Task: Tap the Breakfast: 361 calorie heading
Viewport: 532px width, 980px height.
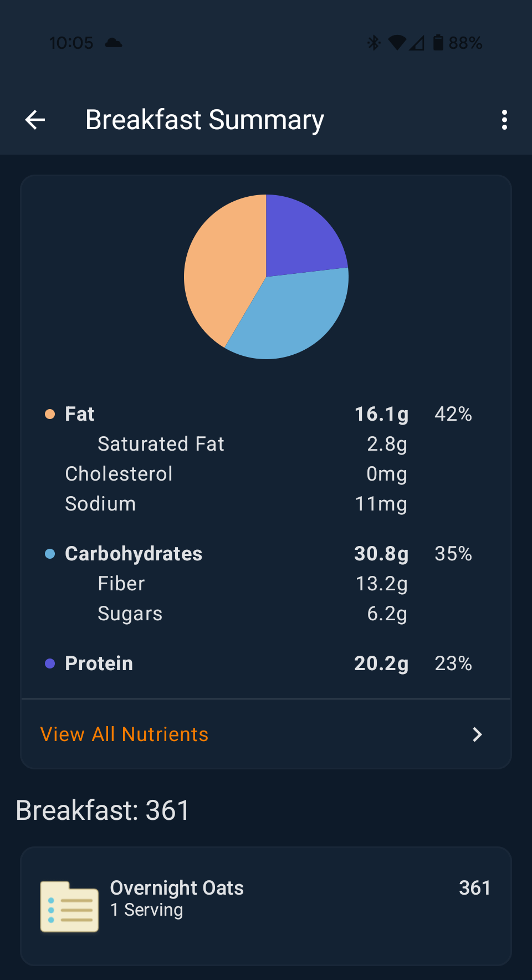Action: (103, 810)
